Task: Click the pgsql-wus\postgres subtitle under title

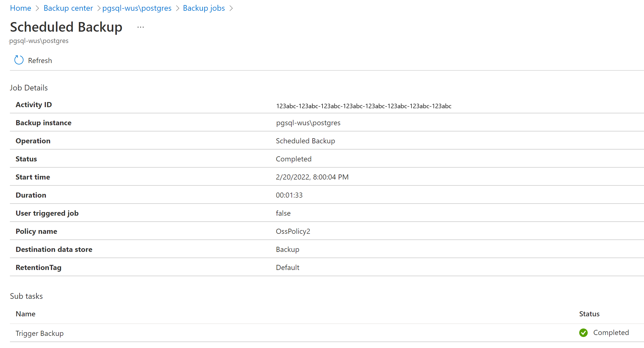Action: click(x=39, y=41)
